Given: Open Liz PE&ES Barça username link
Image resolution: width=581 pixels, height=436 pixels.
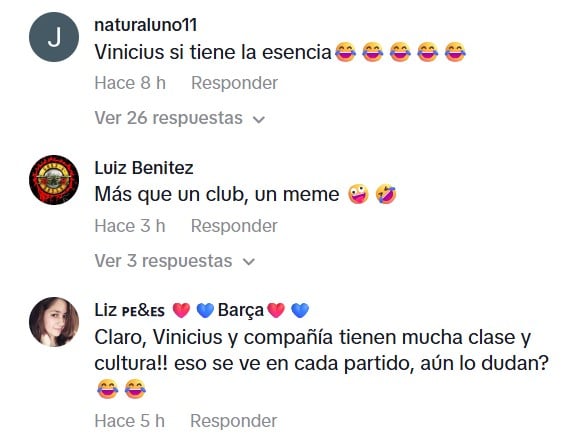Looking at the screenshot, I should 202,310.
